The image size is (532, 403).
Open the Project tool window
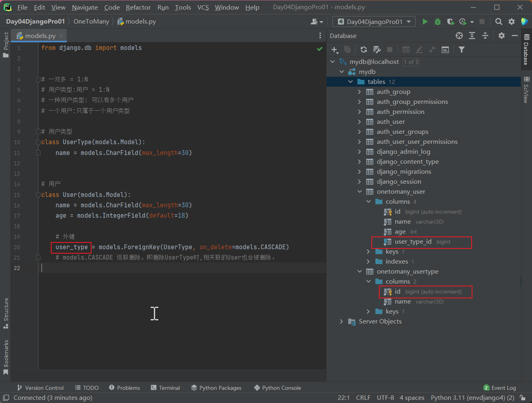point(6,45)
